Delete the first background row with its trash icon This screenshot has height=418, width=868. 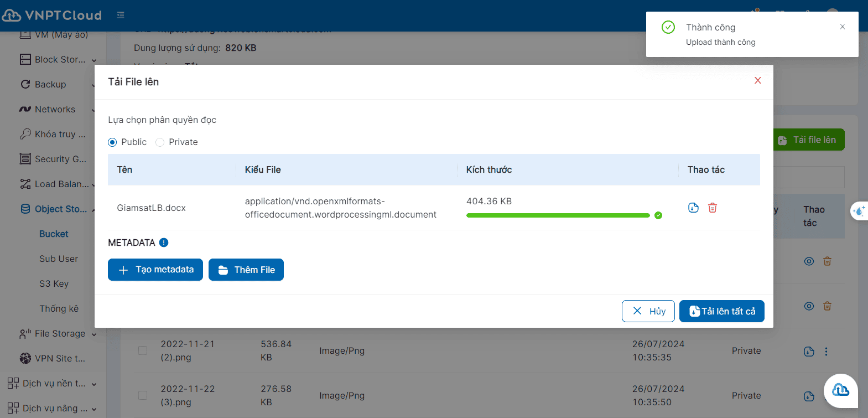coord(827,261)
